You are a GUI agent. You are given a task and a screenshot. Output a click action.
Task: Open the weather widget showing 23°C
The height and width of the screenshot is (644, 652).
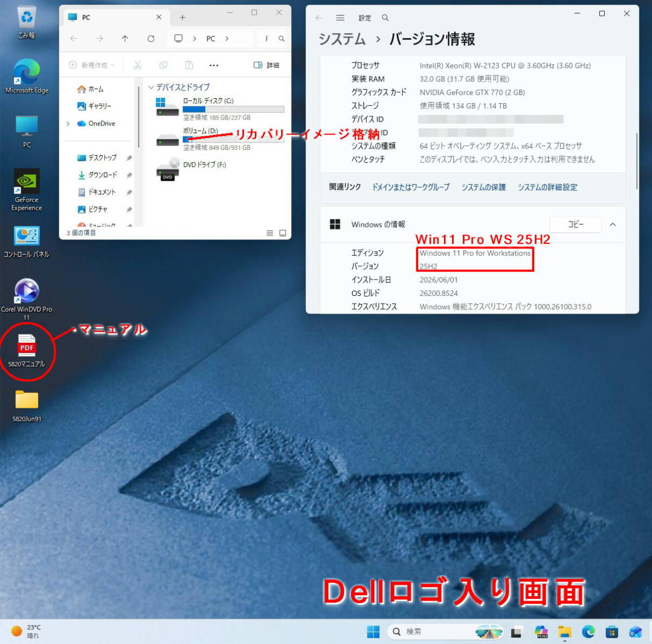tap(26, 632)
